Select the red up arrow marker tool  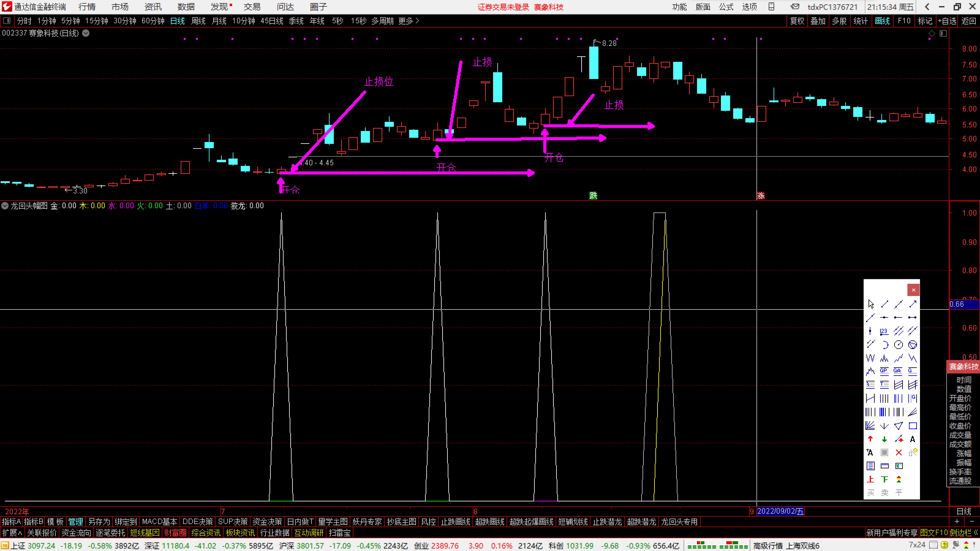pyautogui.click(x=870, y=439)
